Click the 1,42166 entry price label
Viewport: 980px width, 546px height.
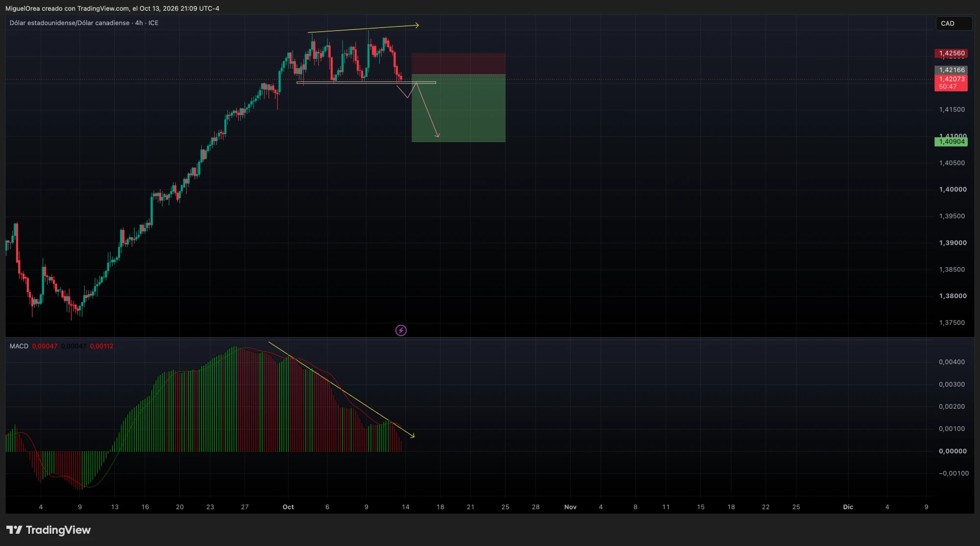951,70
